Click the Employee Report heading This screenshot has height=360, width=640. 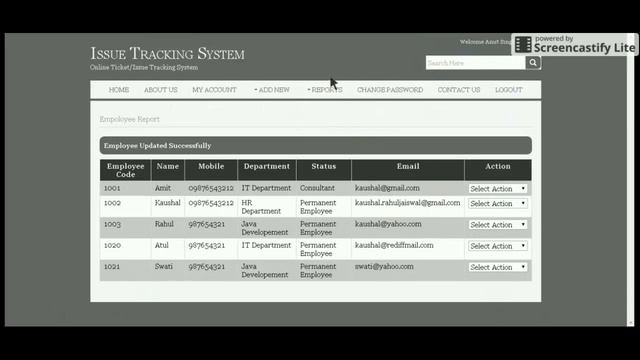[x=130, y=119]
